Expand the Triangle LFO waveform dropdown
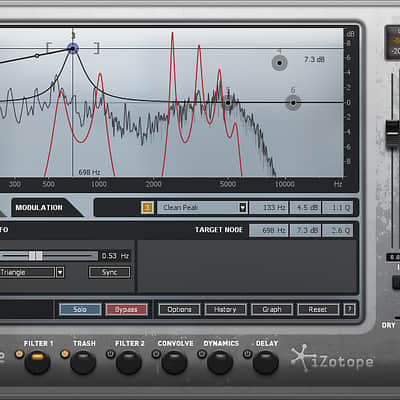Image resolution: width=400 pixels, height=400 pixels. [x=60, y=272]
